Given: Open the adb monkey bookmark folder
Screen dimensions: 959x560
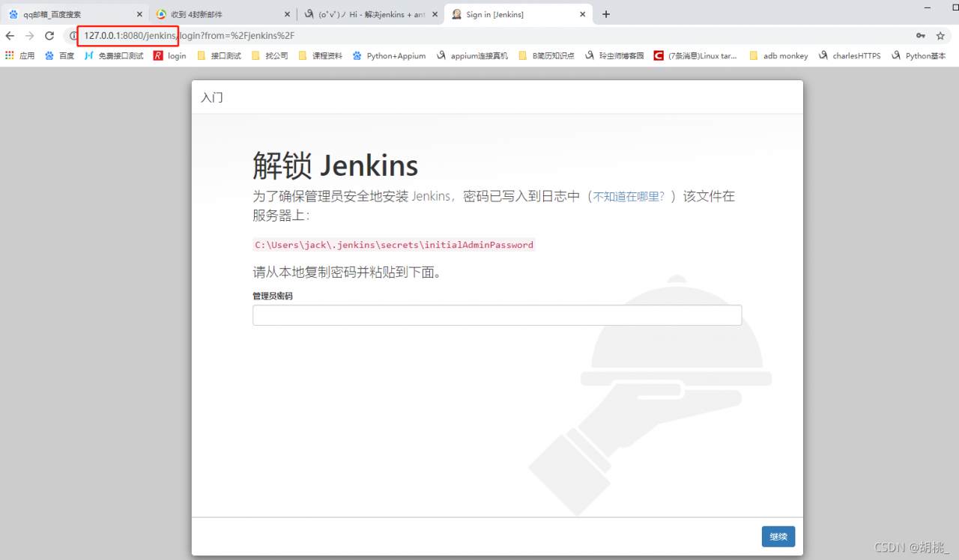Looking at the screenshot, I should pos(779,55).
